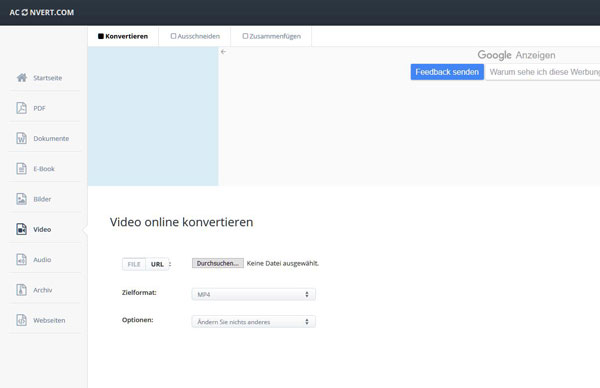The height and width of the screenshot is (388, 600).
Task: Click the square icon beside Ausschneiden
Action: pos(173,36)
